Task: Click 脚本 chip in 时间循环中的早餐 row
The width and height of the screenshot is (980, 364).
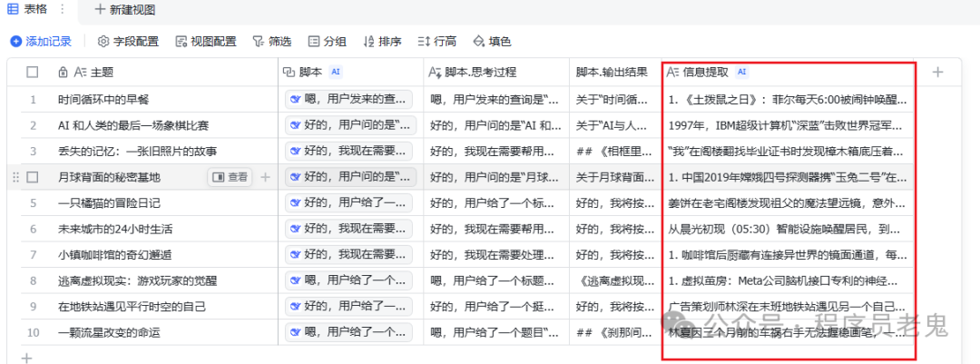Action: point(348,99)
